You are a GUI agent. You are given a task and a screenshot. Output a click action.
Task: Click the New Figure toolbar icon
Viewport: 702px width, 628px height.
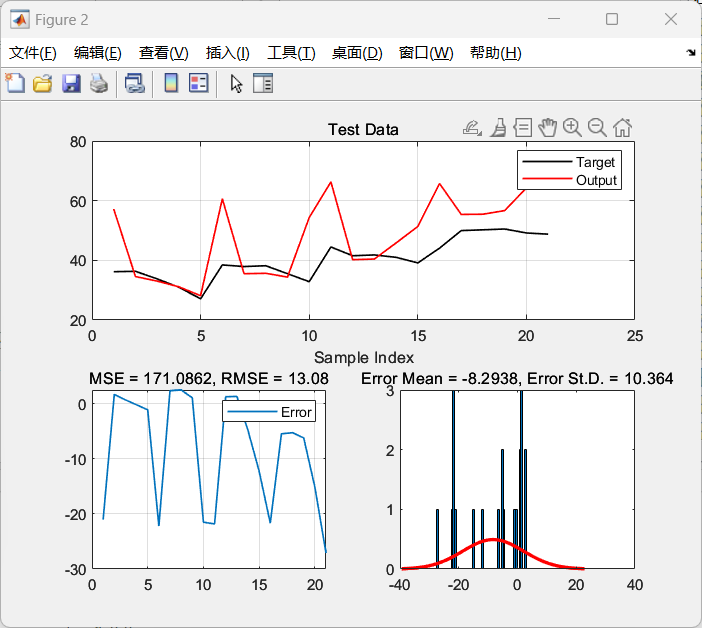click(15, 84)
